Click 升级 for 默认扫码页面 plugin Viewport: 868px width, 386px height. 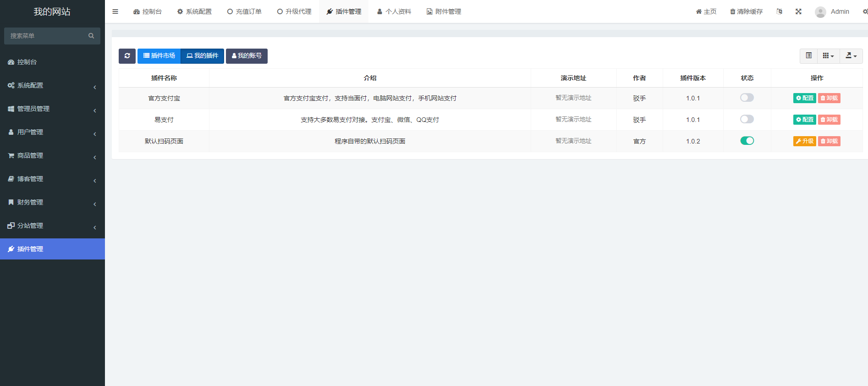(x=805, y=141)
